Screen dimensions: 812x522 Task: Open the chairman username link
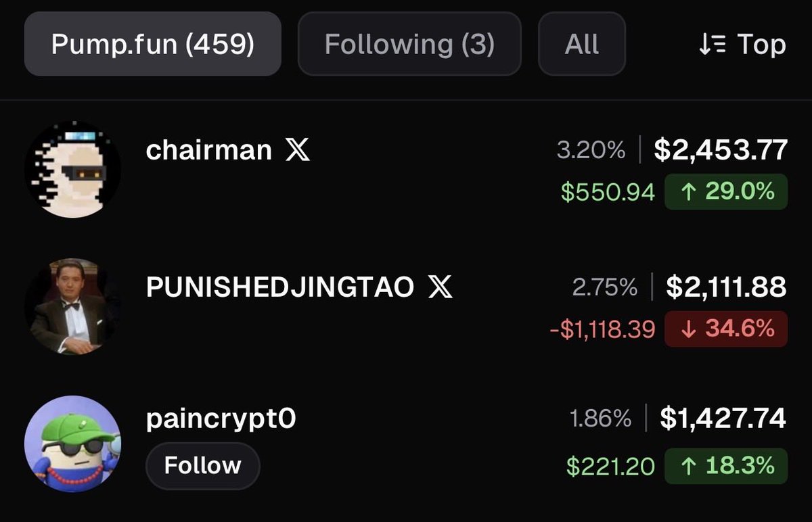click(x=209, y=150)
